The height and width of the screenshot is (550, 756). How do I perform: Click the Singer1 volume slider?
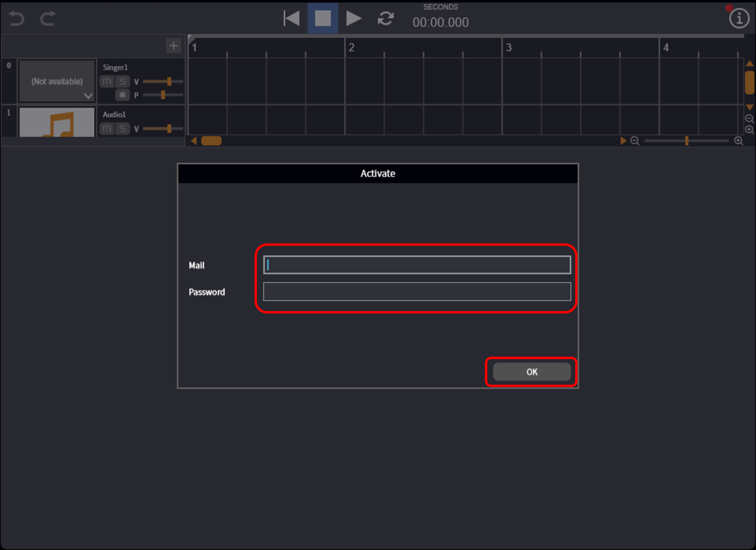tap(163, 81)
